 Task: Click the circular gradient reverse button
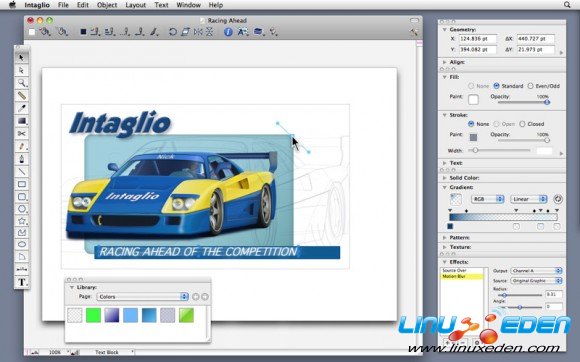tap(558, 199)
